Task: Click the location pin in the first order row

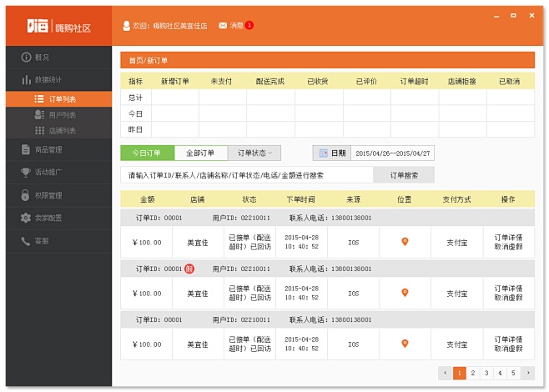Action: coord(405,242)
